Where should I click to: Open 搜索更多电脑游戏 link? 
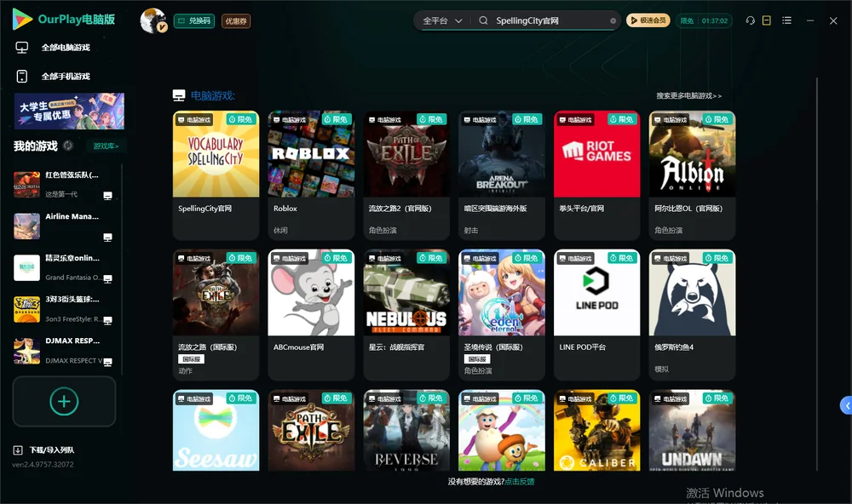(x=688, y=95)
